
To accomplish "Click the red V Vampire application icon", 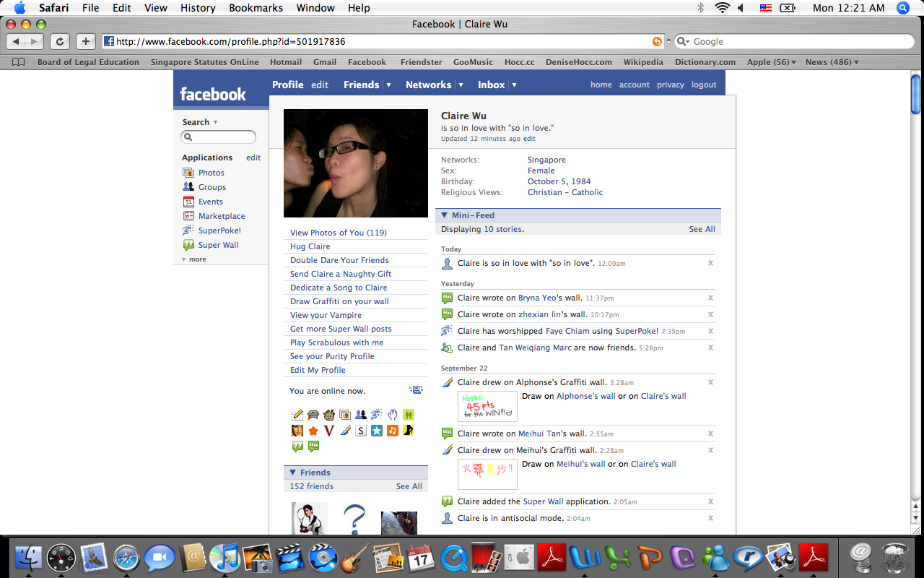I will (x=329, y=431).
